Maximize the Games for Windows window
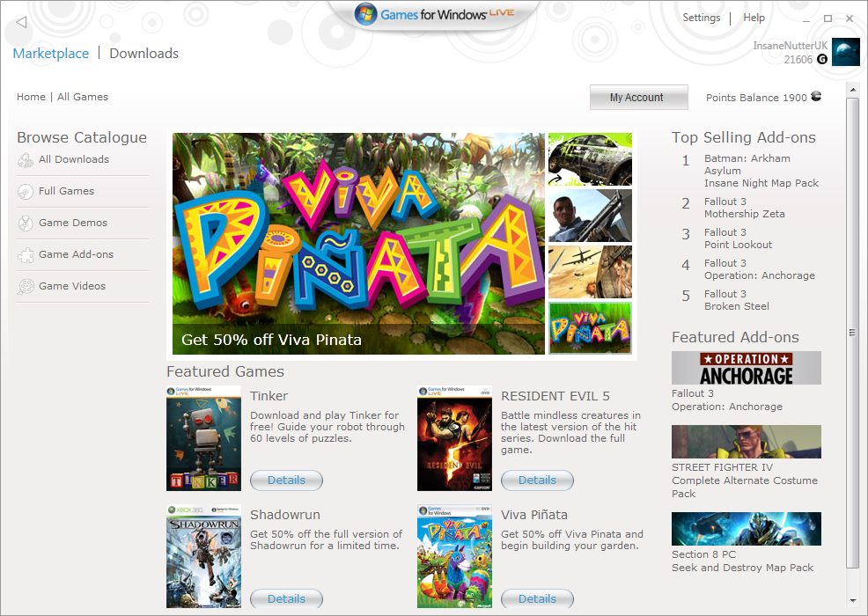This screenshot has height=616, width=868. click(x=828, y=18)
